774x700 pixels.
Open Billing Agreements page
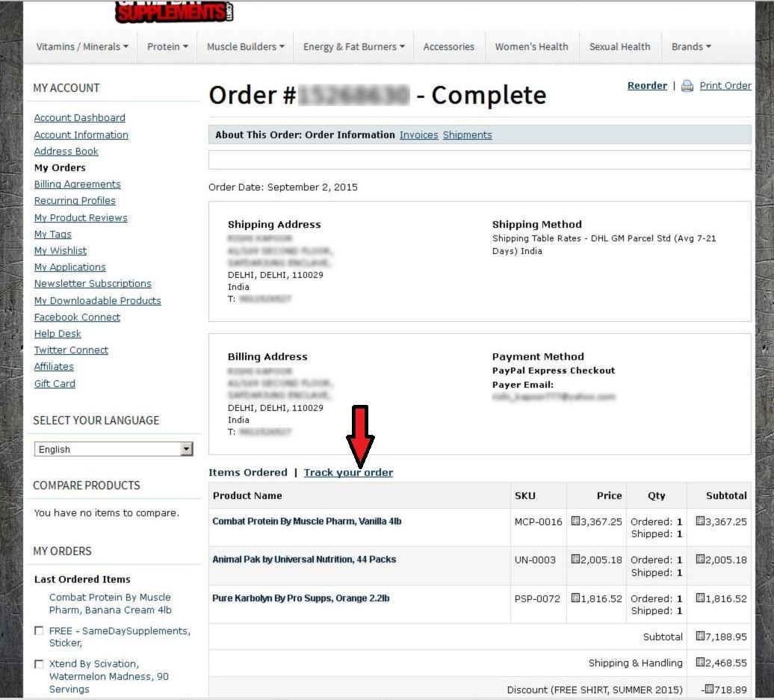pos(77,184)
